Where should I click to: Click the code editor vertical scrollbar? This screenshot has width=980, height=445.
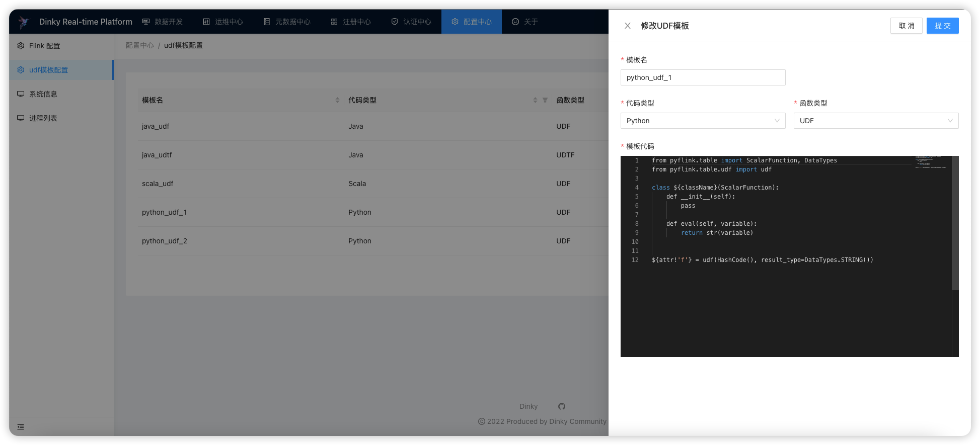click(x=955, y=223)
